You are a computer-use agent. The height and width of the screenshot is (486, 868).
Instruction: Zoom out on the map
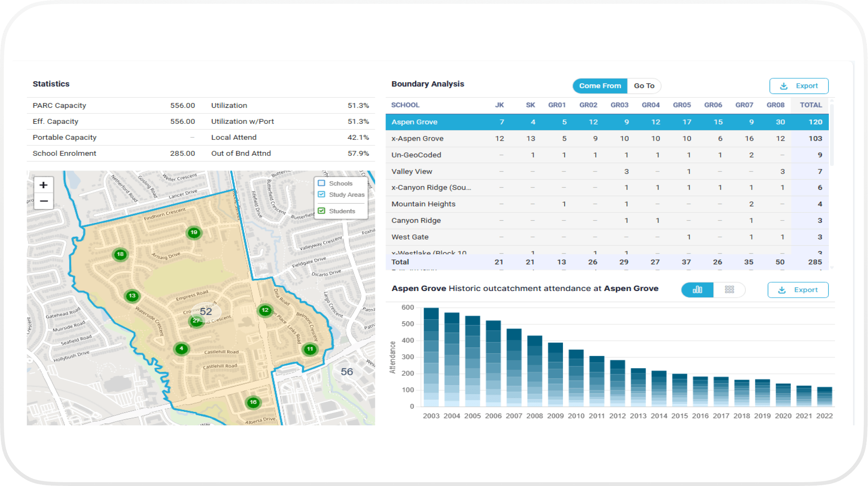pyautogui.click(x=43, y=201)
